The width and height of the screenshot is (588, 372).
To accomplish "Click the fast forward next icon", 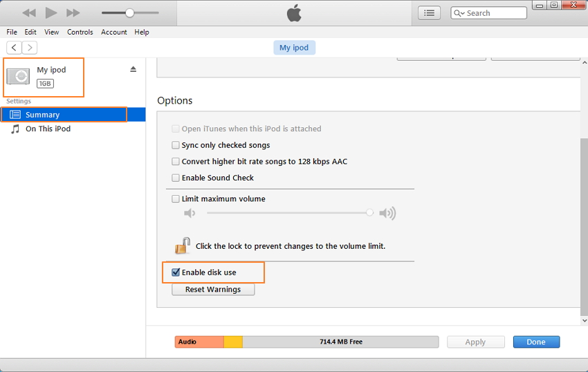I will pos(73,13).
